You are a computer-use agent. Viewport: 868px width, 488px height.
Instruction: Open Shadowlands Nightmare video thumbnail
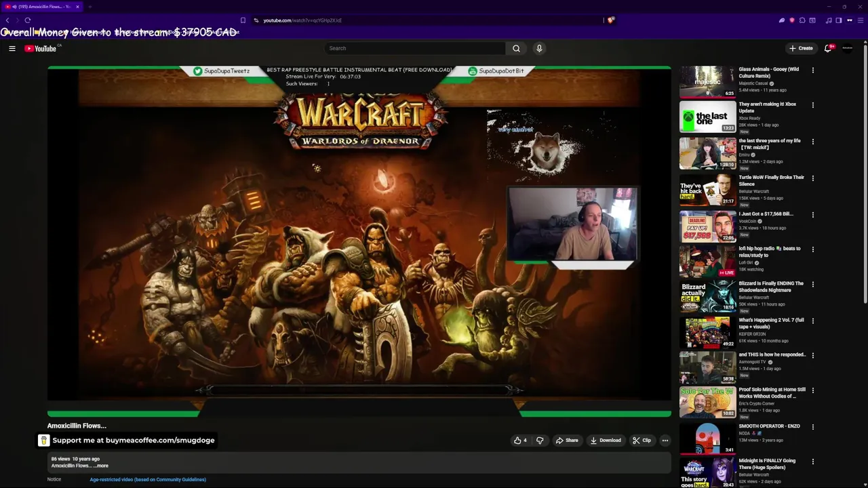pos(707,297)
